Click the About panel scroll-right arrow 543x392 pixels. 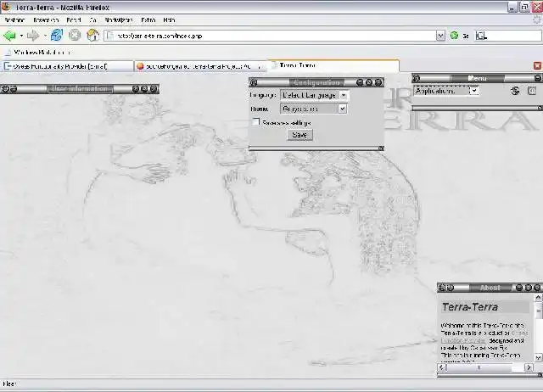pyautogui.click(x=529, y=367)
